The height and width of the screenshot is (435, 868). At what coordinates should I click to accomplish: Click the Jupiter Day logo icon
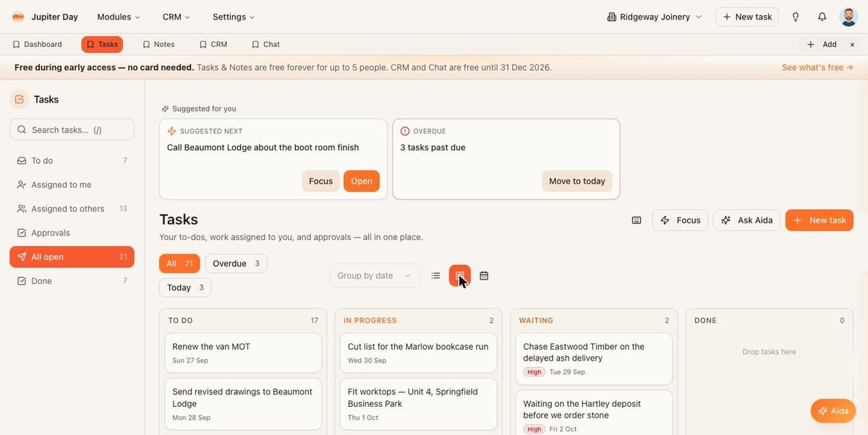click(18, 17)
